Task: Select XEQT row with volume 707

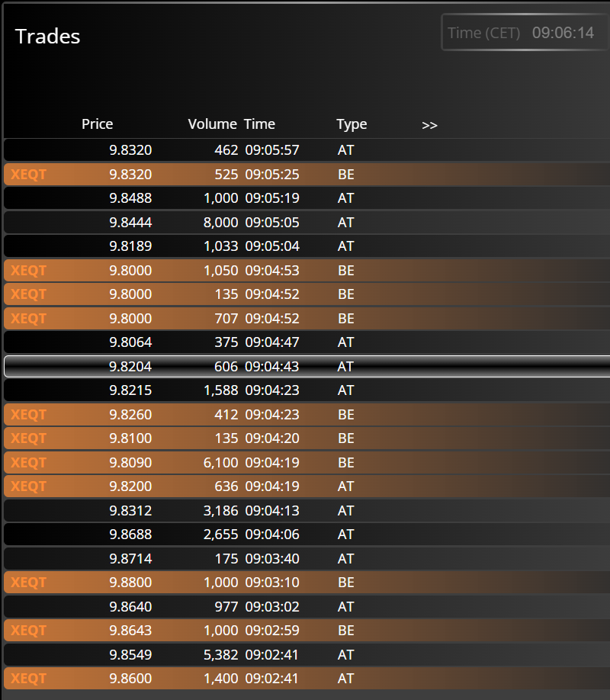Action: (307, 318)
